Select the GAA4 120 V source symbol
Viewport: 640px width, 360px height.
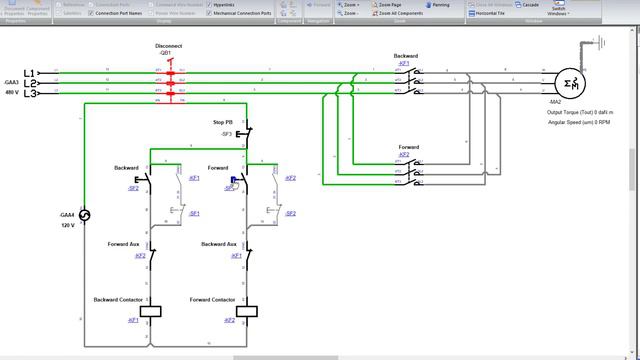84,215
